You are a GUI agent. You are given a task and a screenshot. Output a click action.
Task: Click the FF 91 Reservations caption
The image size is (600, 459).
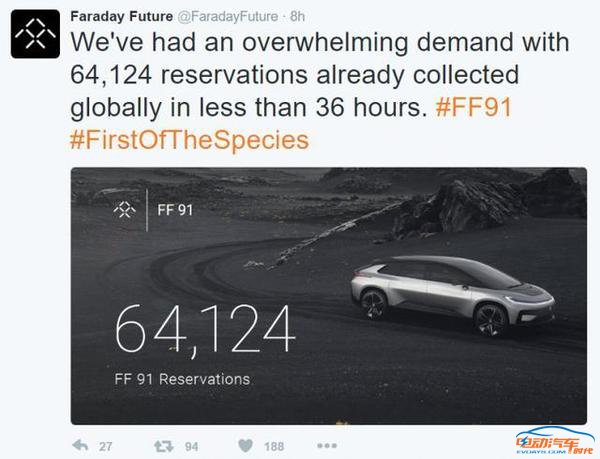pyautogui.click(x=182, y=379)
